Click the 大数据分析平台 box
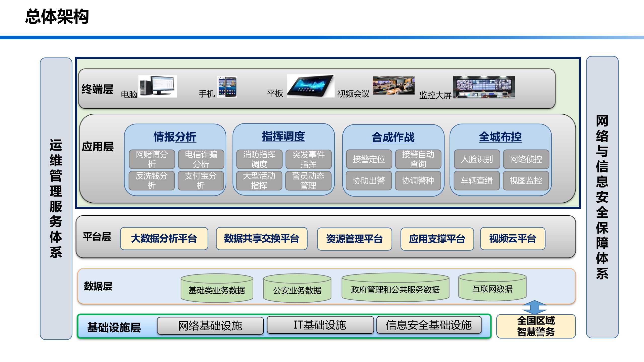The image size is (644, 362). 164,239
